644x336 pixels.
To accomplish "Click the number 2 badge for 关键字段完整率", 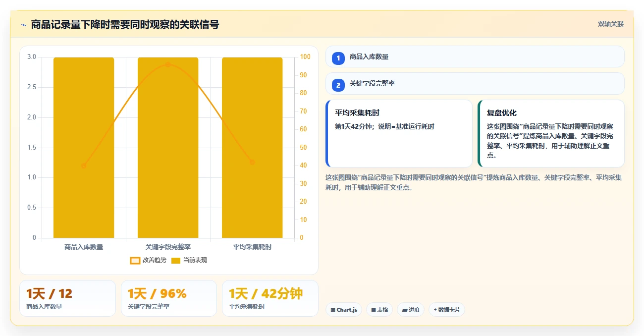I will tap(338, 85).
